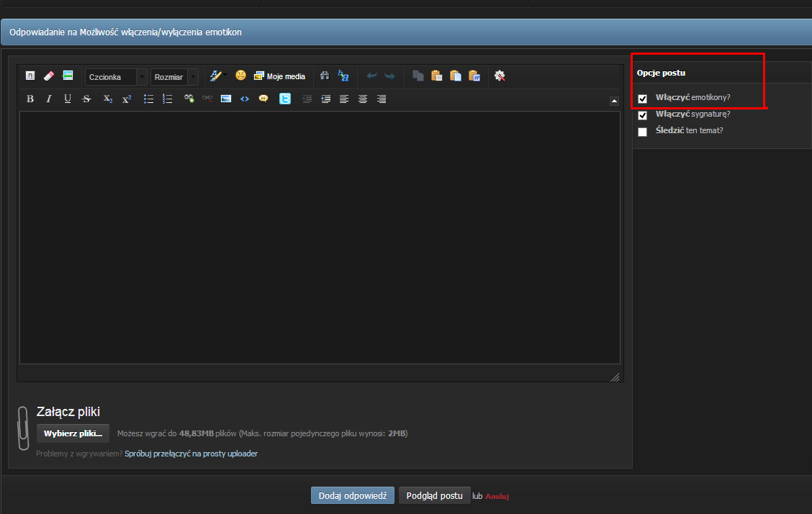
Task: Insert a bulleted list
Action: point(148,99)
